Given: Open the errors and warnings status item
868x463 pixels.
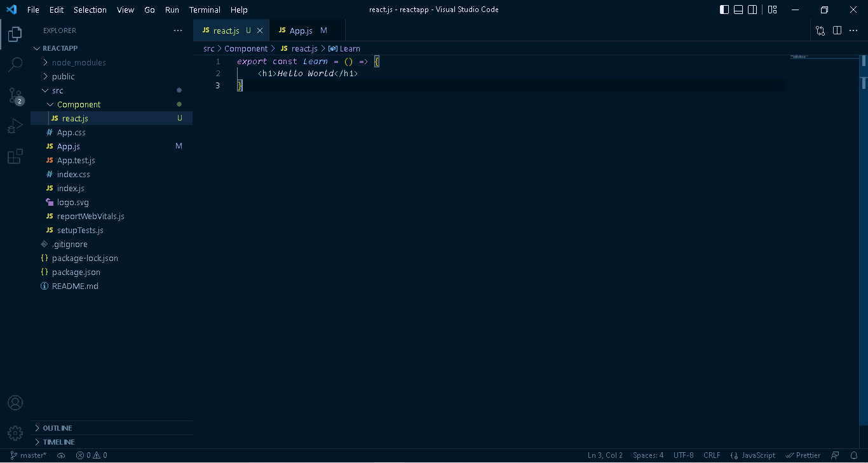Looking at the screenshot, I should click(x=92, y=455).
